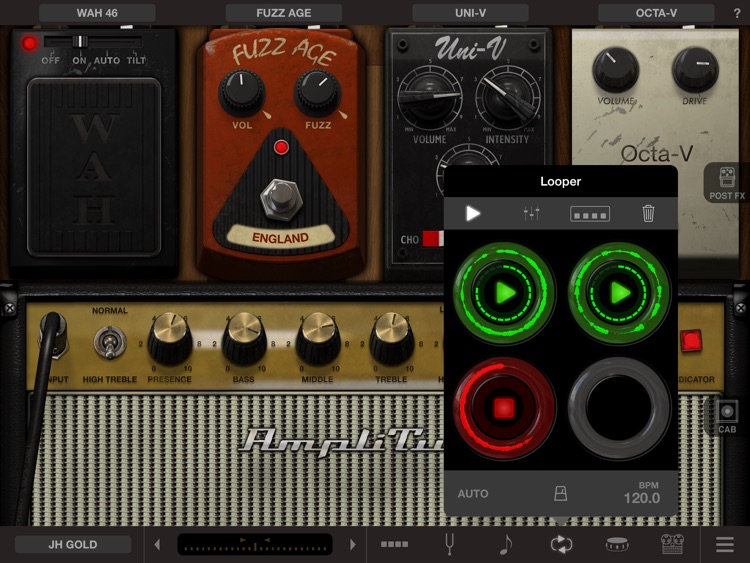
Task: Toggle the Fuzz Age footswitch
Action: click(x=281, y=198)
